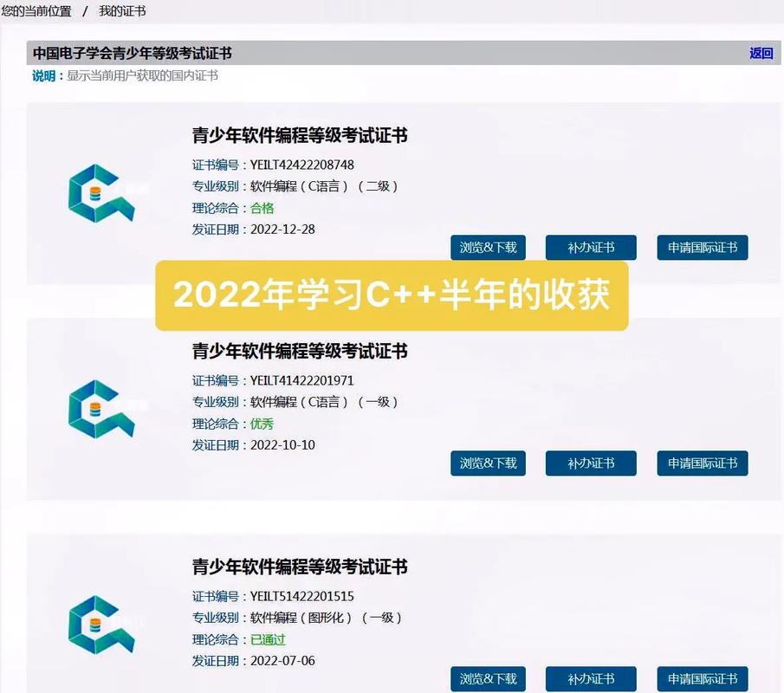The image size is (784, 693).
Task: Click title of the C语言 一级 certificate card
Action: coord(300,351)
